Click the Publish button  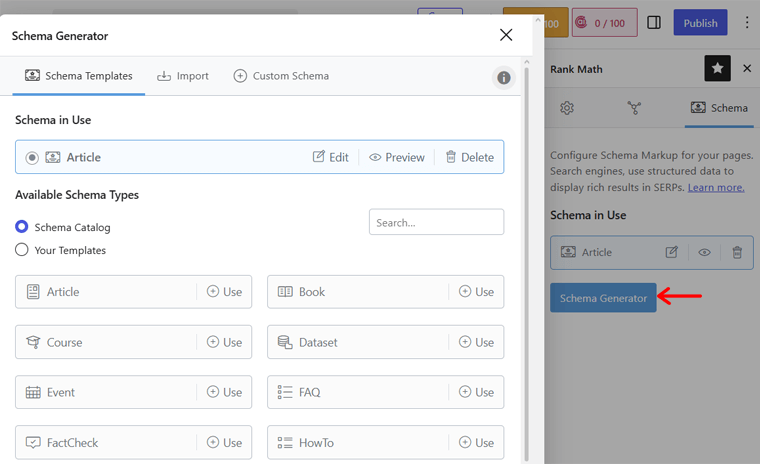(700, 23)
